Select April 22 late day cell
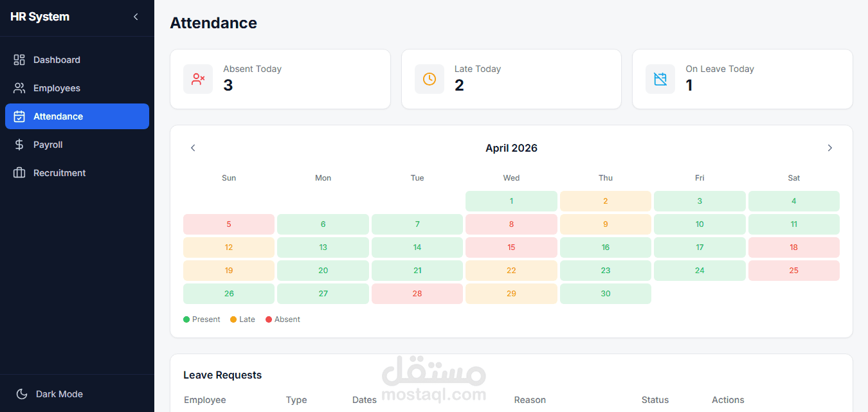This screenshot has height=412, width=868. tap(511, 271)
